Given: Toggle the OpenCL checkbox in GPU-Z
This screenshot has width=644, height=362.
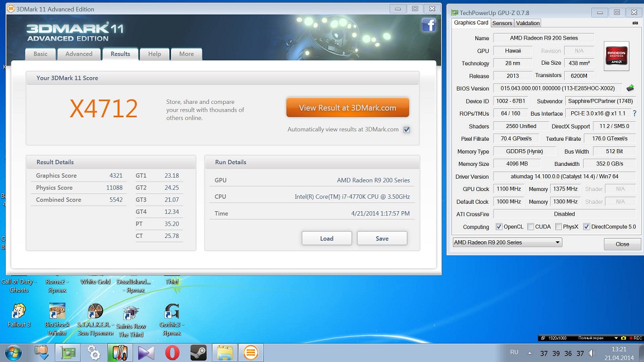Looking at the screenshot, I should coord(499,227).
